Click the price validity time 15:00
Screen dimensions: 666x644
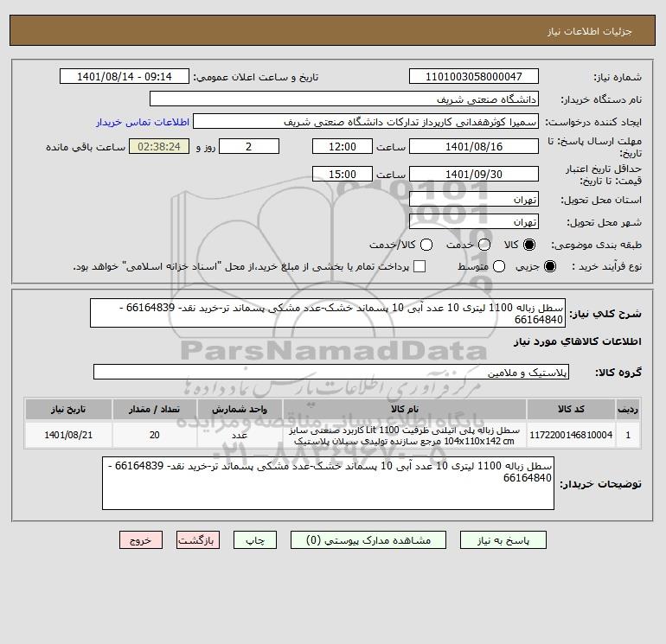[343, 174]
